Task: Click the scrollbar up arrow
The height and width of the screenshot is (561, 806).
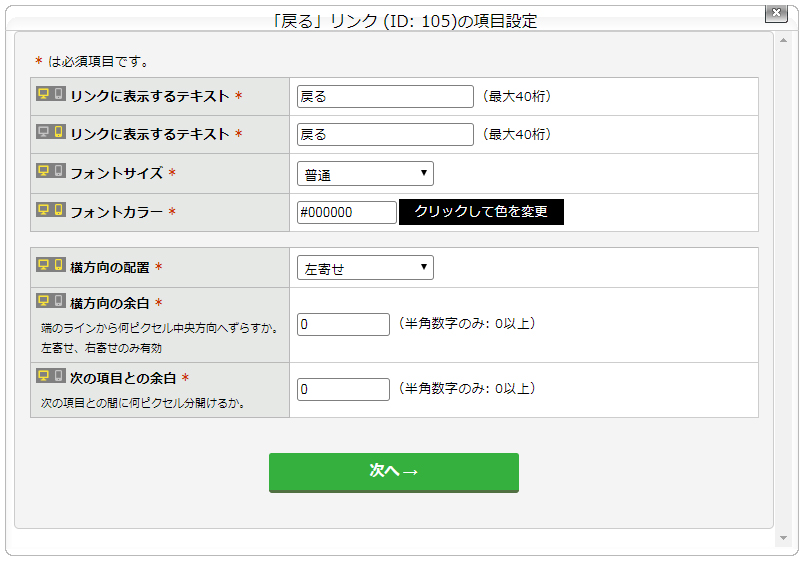Action: click(783, 40)
